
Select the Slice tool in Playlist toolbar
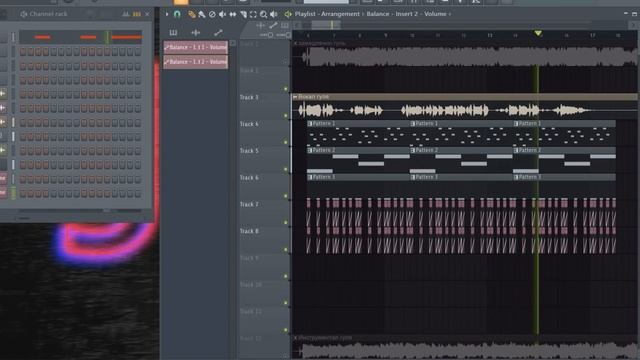(243, 15)
